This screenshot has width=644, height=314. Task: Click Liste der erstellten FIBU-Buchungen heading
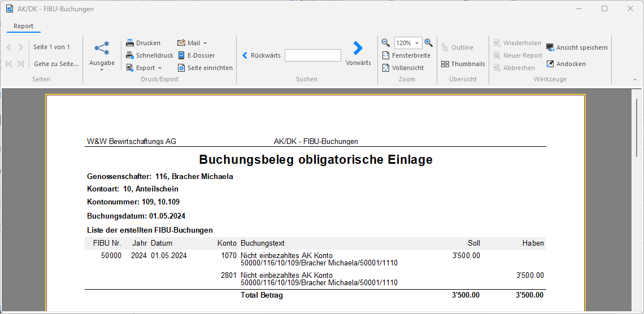click(x=150, y=230)
